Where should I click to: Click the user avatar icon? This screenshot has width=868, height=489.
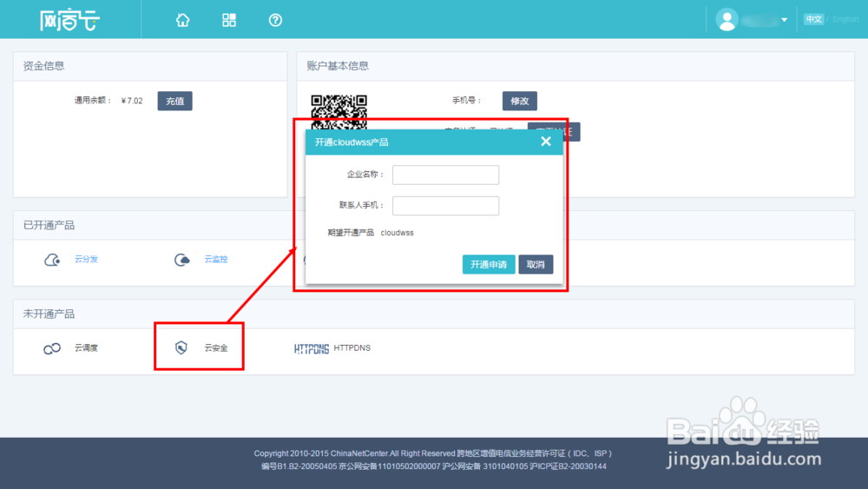(727, 20)
